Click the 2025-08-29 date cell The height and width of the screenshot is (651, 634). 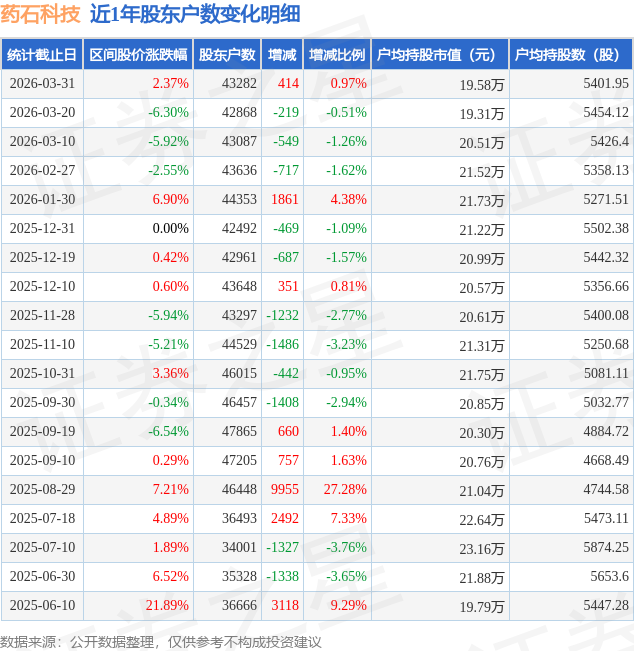42,490
